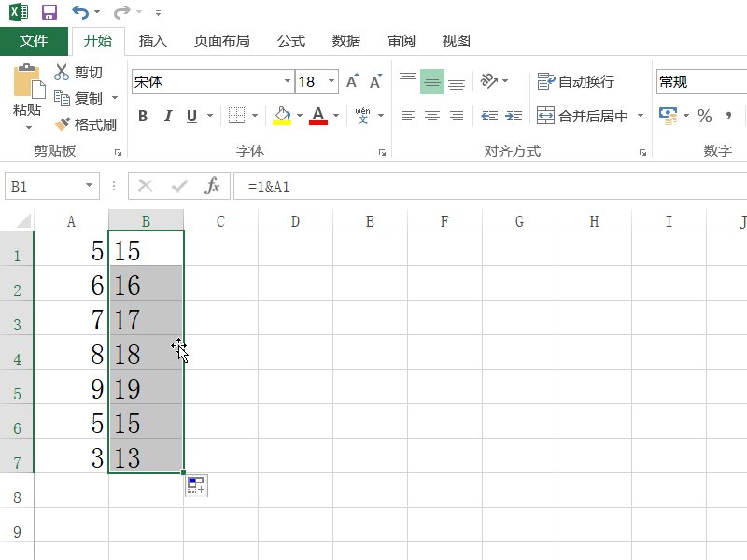Enable 自动换行 wrap text

click(572, 81)
